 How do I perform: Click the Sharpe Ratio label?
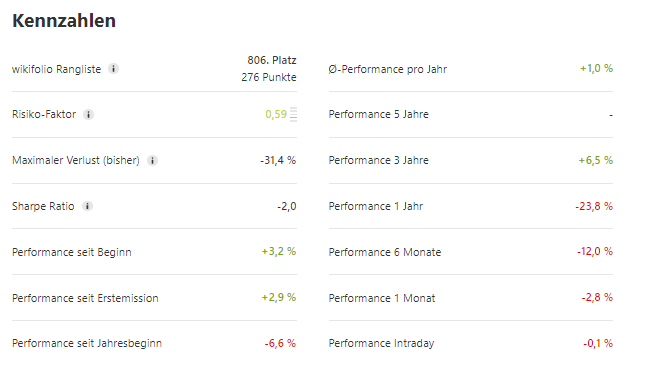[43, 206]
